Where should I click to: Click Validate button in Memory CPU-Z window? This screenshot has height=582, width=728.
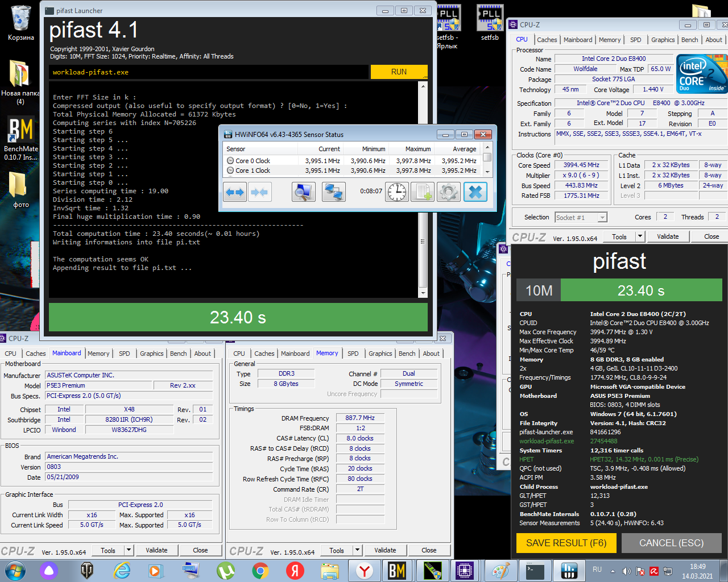coord(385,550)
